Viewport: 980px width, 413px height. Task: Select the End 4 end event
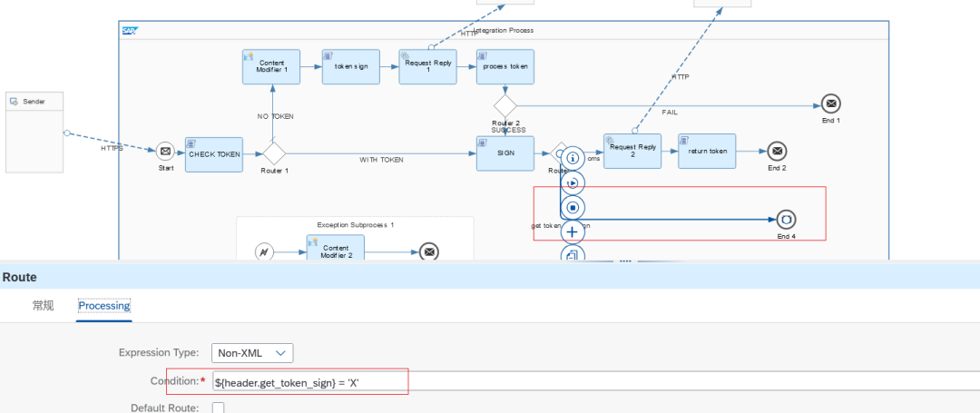pyautogui.click(x=786, y=220)
